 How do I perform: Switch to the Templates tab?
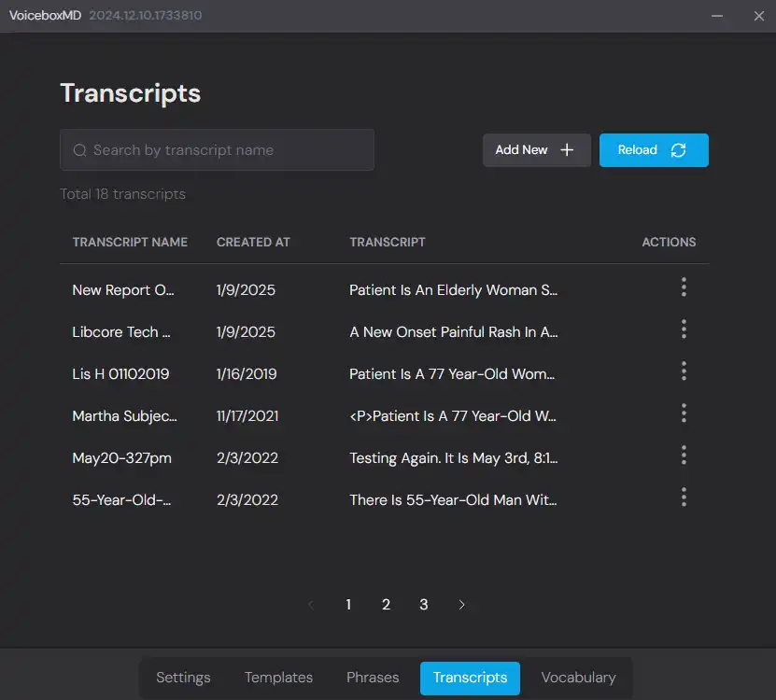coord(278,678)
